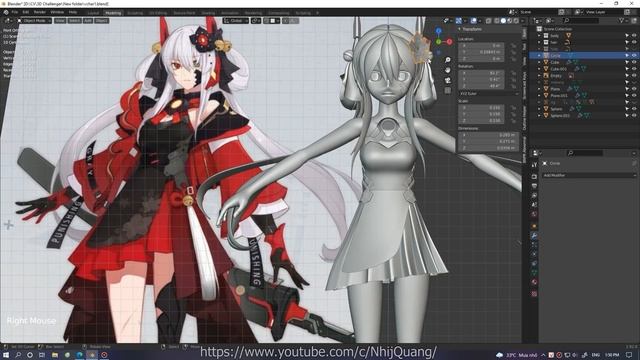The image size is (640, 360).
Task: Switch perspective/orthographic with grid icon
Action: (x=448, y=91)
